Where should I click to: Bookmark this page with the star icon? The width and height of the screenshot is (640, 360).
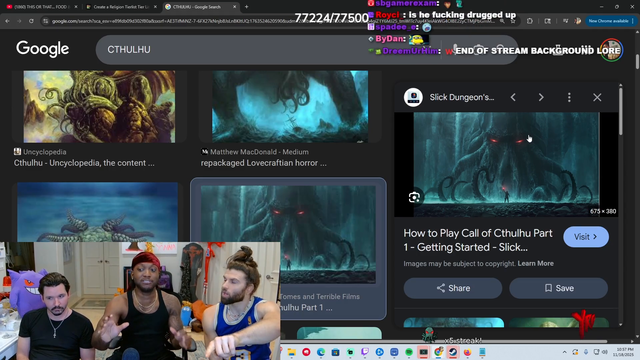[513, 21]
